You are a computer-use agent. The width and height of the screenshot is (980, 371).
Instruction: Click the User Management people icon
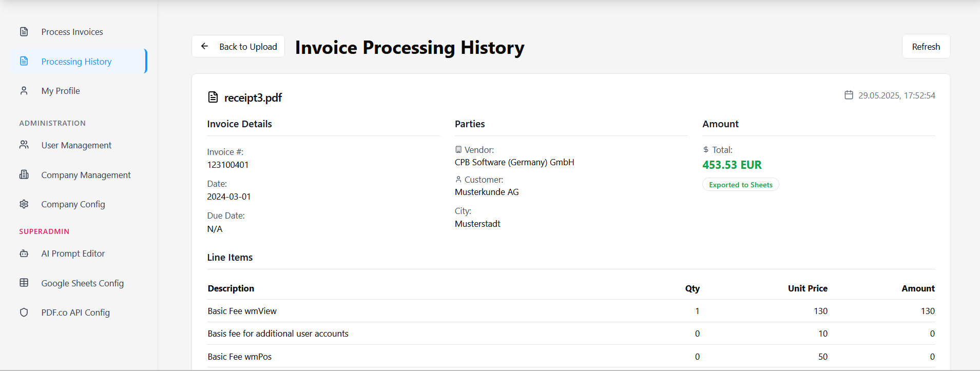pos(24,145)
